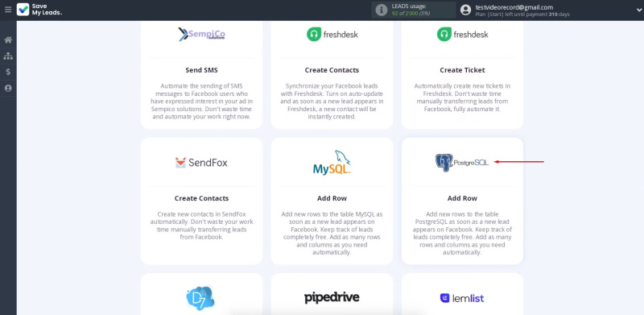The width and height of the screenshot is (644, 315).
Task: Open the billing dollar icon in sidebar
Action: pos(8,72)
